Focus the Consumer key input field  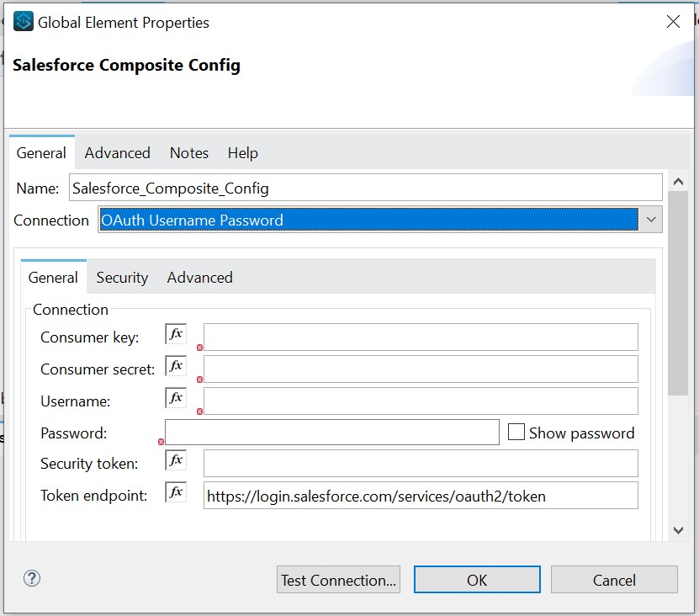421,337
